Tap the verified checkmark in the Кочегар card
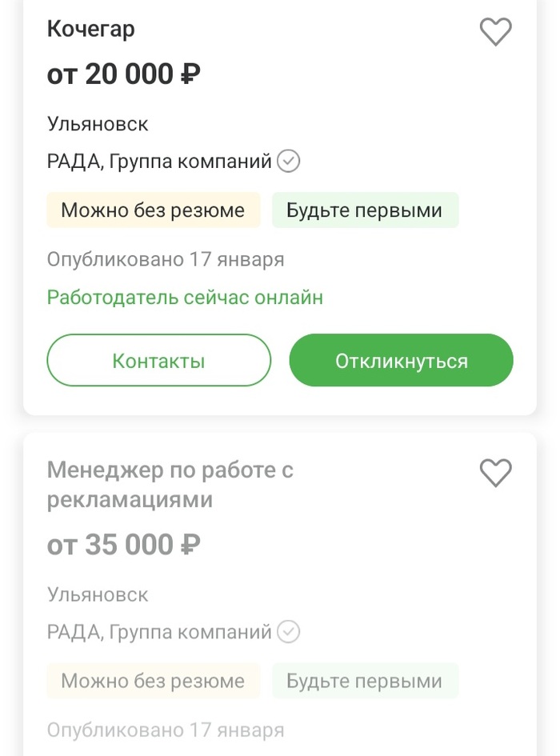This screenshot has height=756, width=560. click(x=288, y=162)
